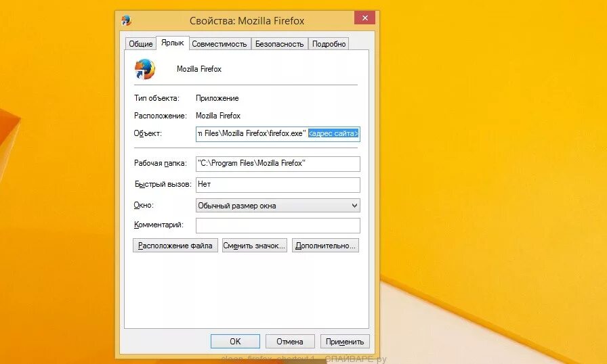Image resolution: width=607 pixels, height=364 pixels.
Task: Click the Расположение файла button
Action: coord(175,246)
